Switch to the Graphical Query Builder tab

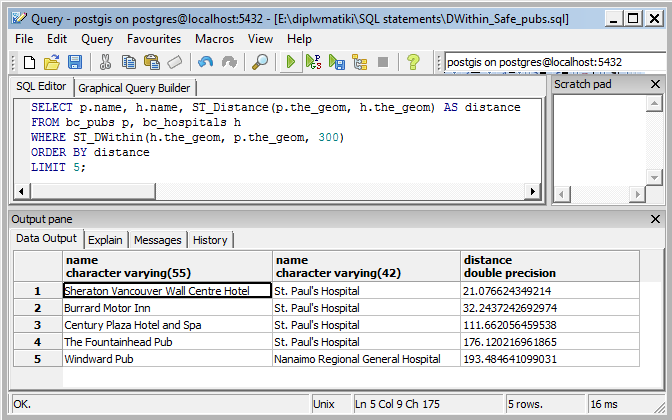click(134, 88)
